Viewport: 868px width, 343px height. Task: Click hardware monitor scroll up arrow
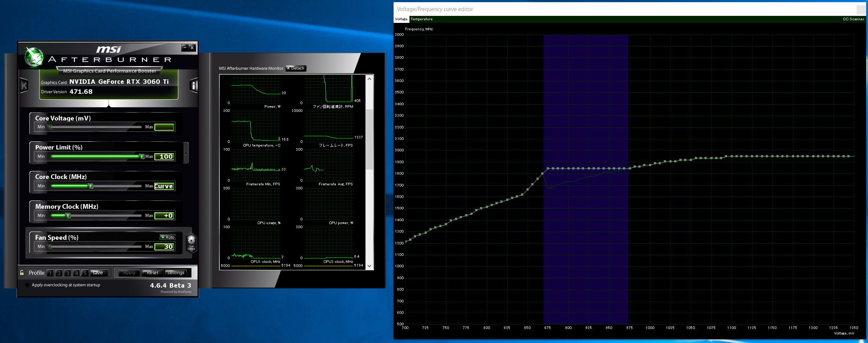coord(369,79)
